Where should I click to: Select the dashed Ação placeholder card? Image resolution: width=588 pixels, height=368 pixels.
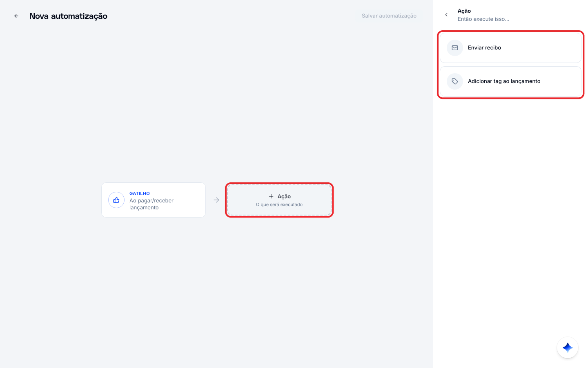coord(279,200)
